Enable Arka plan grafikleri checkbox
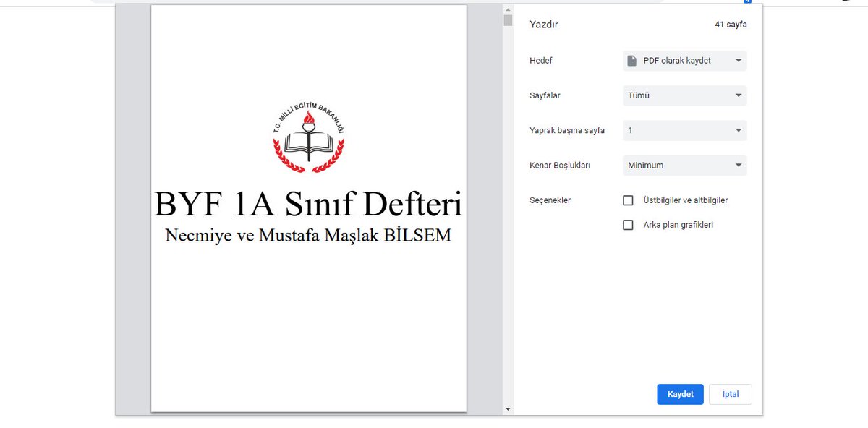The width and height of the screenshot is (868, 428). click(x=628, y=225)
